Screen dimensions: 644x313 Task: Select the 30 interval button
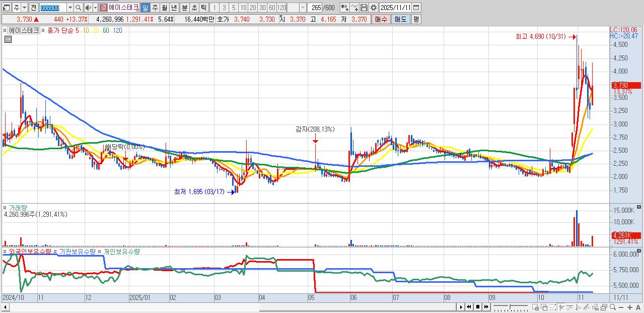pos(262,8)
